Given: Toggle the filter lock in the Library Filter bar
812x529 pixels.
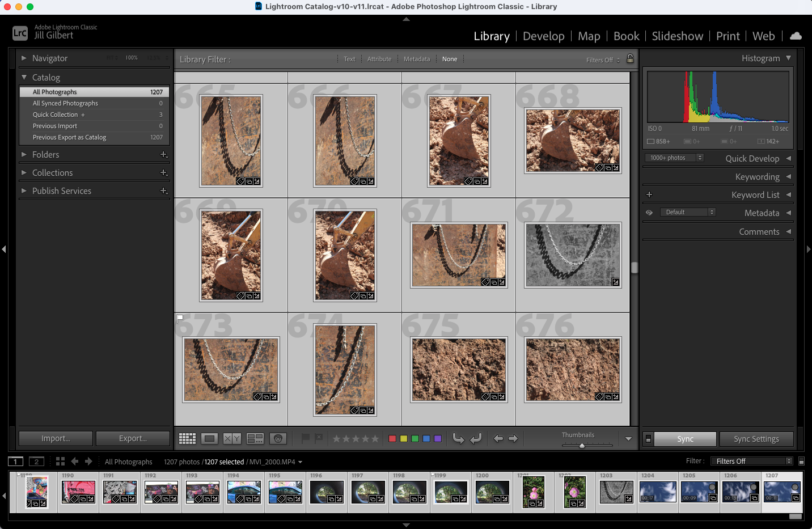Looking at the screenshot, I should coord(631,59).
